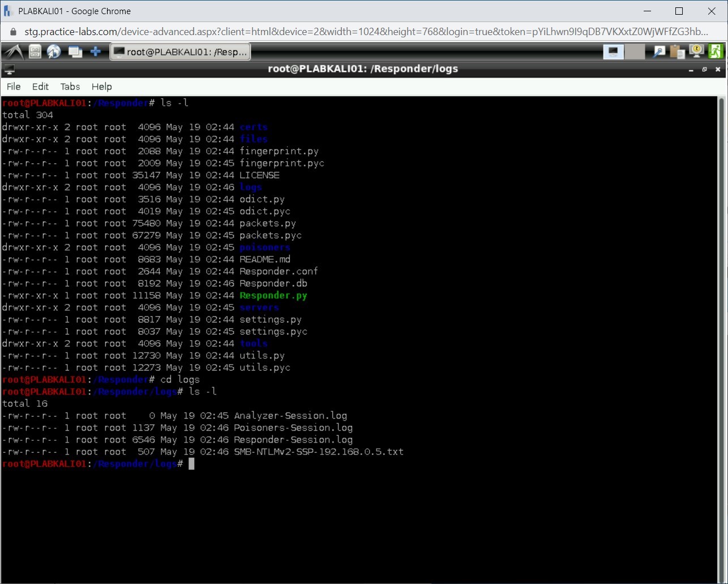Click the browser address bar URL
The height and width of the screenshot is (584, 728).
(283, 32)
